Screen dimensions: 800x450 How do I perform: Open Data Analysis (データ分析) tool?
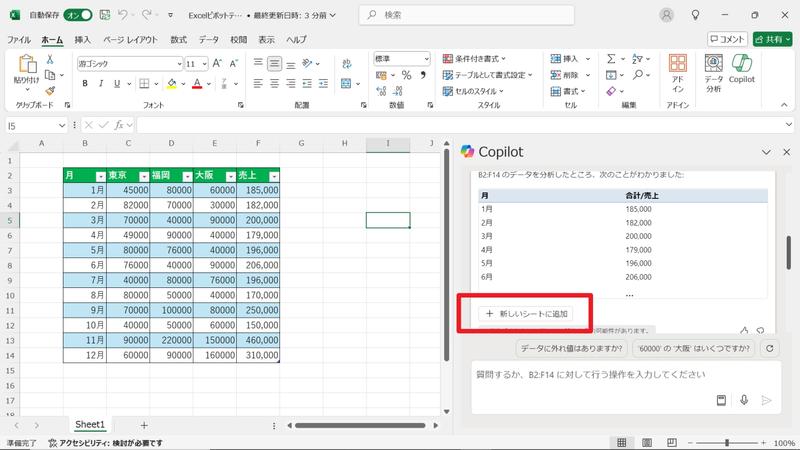point(713,73)
